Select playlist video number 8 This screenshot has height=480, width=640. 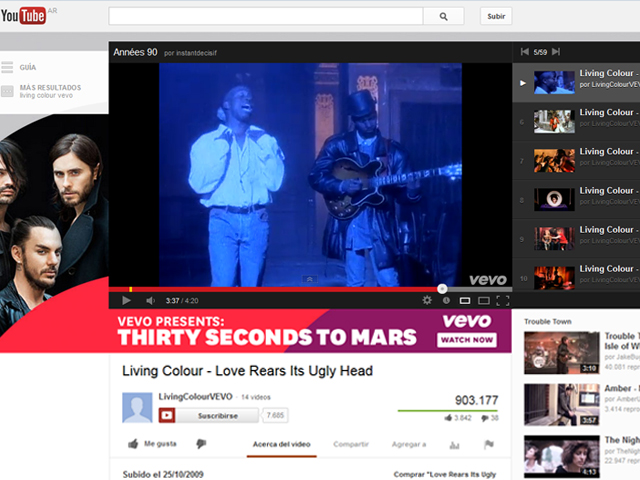(576, 200)
